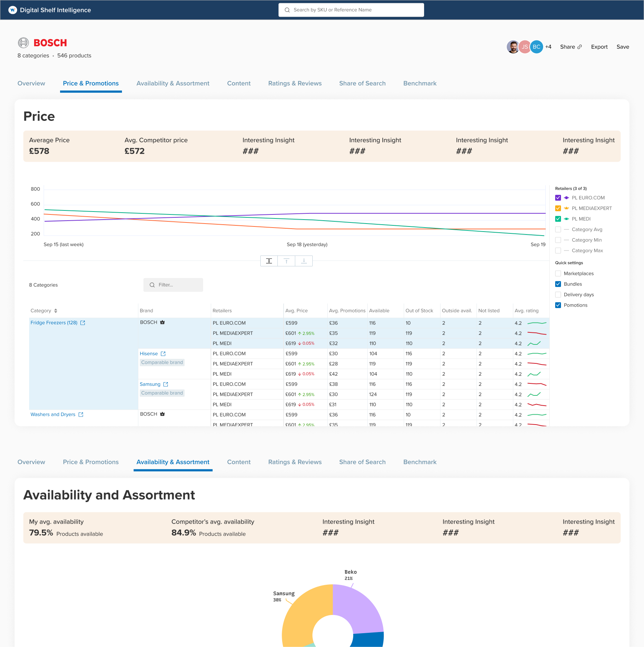
Task: Click the collapse-upward chart resize icon
Action: pos(287,261)
